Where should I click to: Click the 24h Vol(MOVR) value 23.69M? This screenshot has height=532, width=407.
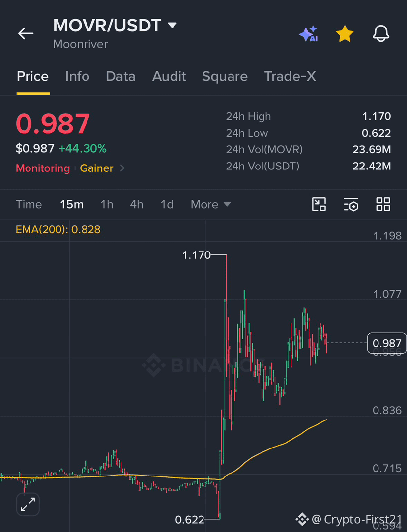click(372, 150)
